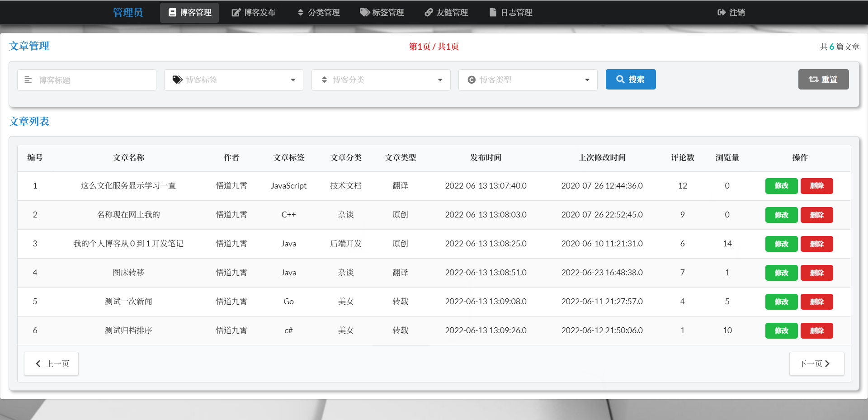Click 修改 for article 名称现在网上我的
The width and height of the screenshot is (868, 420).
[x=781, y=215]
